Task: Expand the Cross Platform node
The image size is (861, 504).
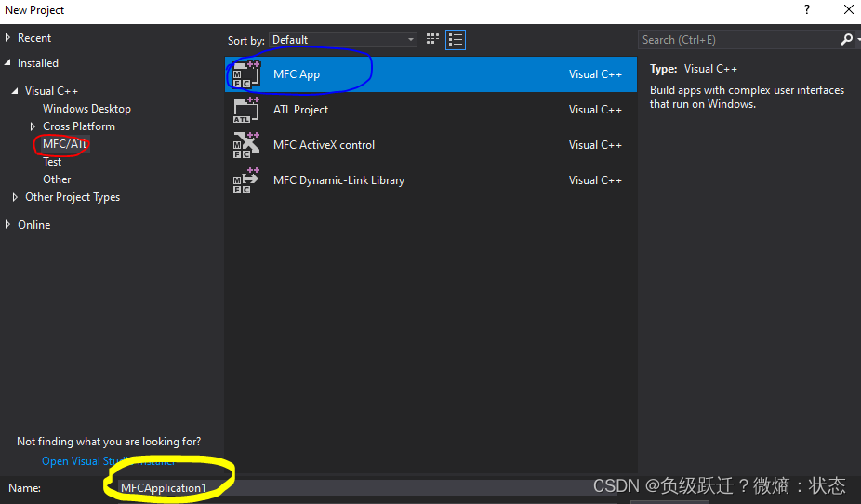Action: tap(33, 126)
